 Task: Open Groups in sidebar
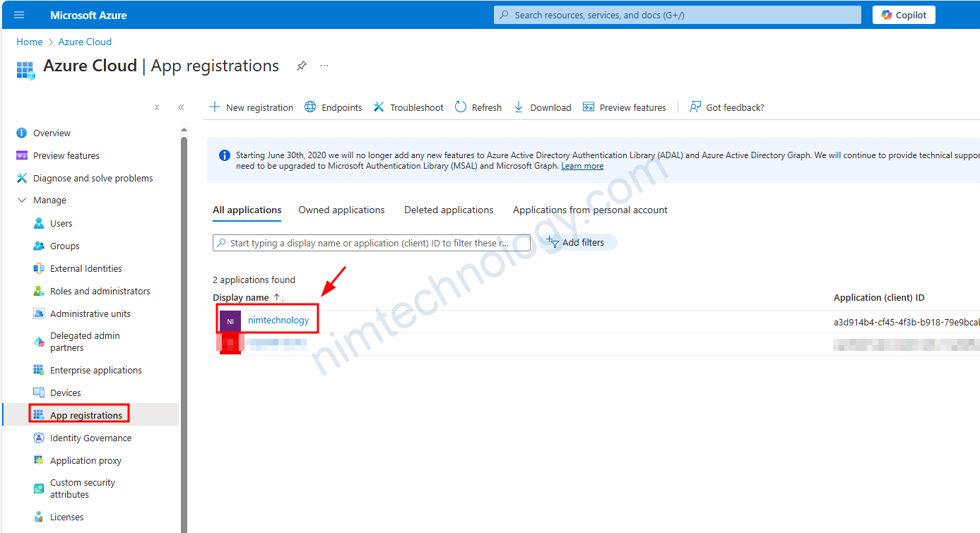(64, 246)
